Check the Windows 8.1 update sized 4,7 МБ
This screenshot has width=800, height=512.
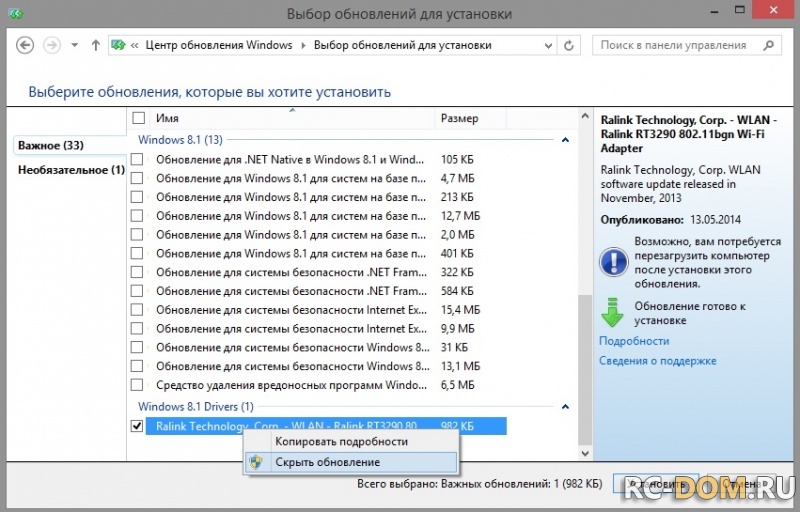[x=137, y=178]
